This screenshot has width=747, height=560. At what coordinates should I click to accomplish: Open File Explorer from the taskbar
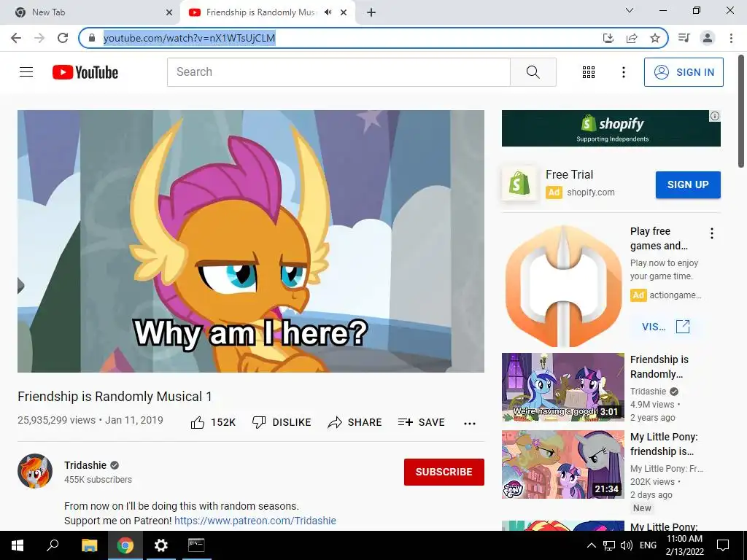(x=89, y=545)
